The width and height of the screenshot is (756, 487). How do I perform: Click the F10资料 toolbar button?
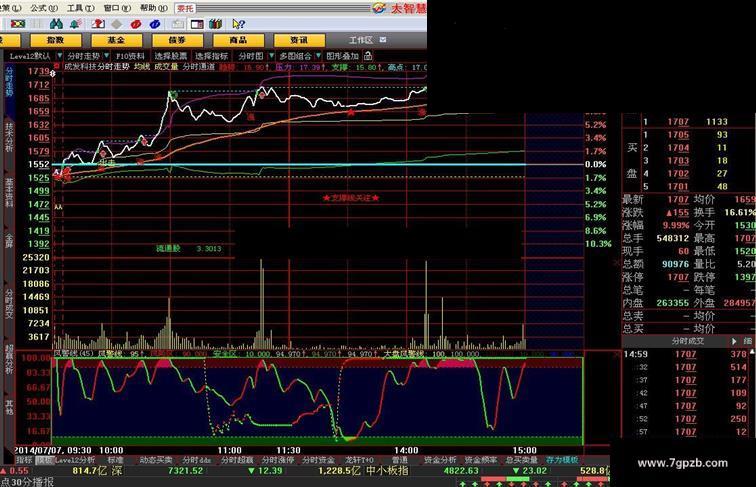pos(130,56)
